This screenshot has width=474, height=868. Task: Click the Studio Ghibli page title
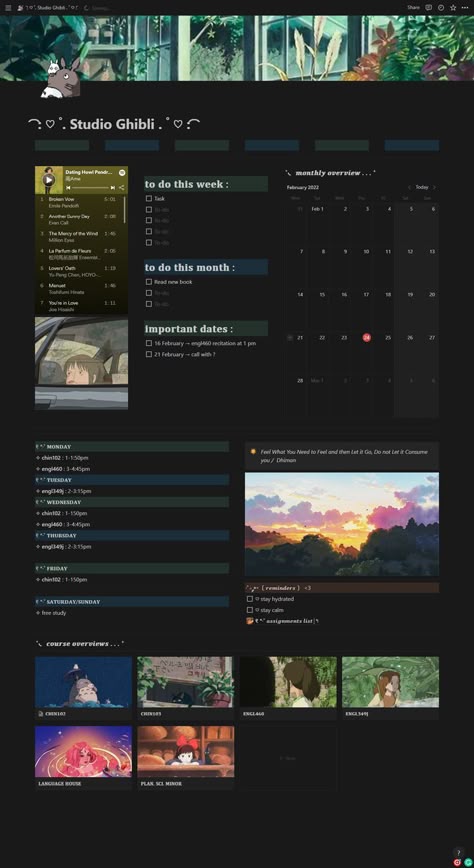click(114, 124)
